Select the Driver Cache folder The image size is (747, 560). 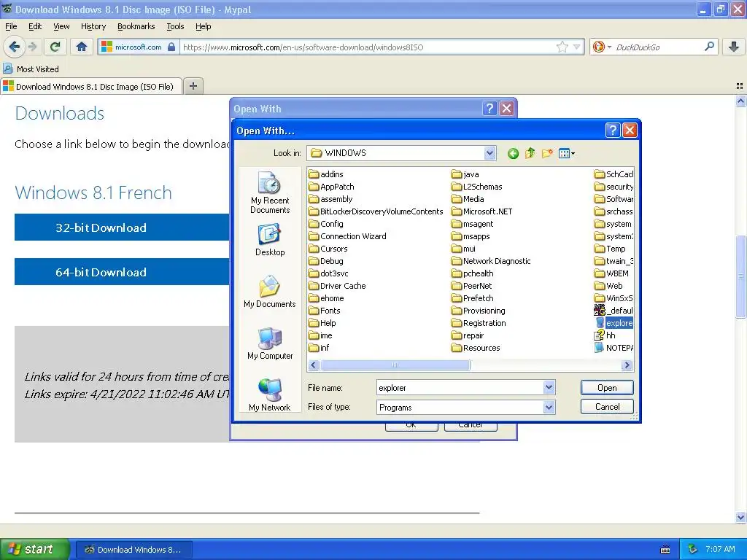point(337,286)
